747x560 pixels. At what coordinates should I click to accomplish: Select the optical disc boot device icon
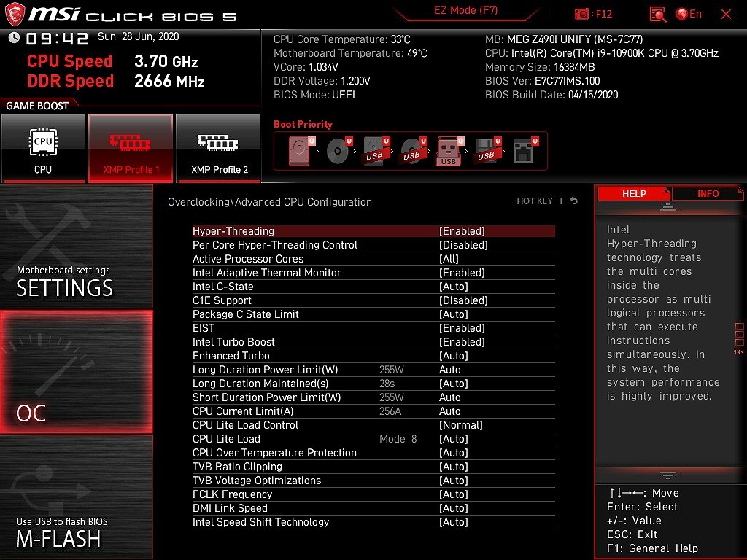337,152
